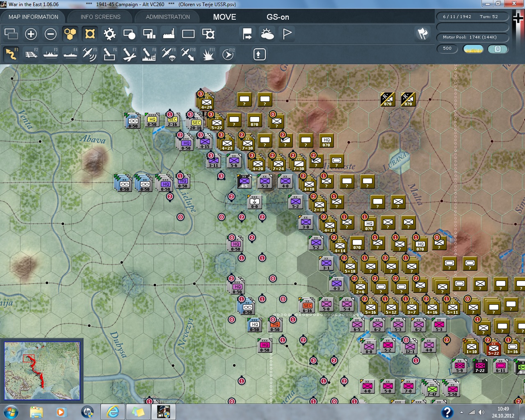Click the plain rectangle toolbar icon
The height and width of the screenshot is (420, 525).
188,34
